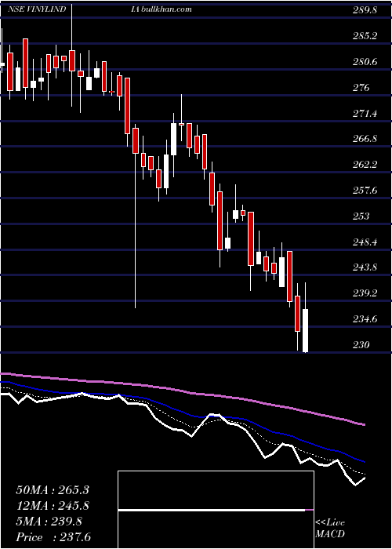Click the pink 50MA line
The image size is (392, 549).
point(182,391)
